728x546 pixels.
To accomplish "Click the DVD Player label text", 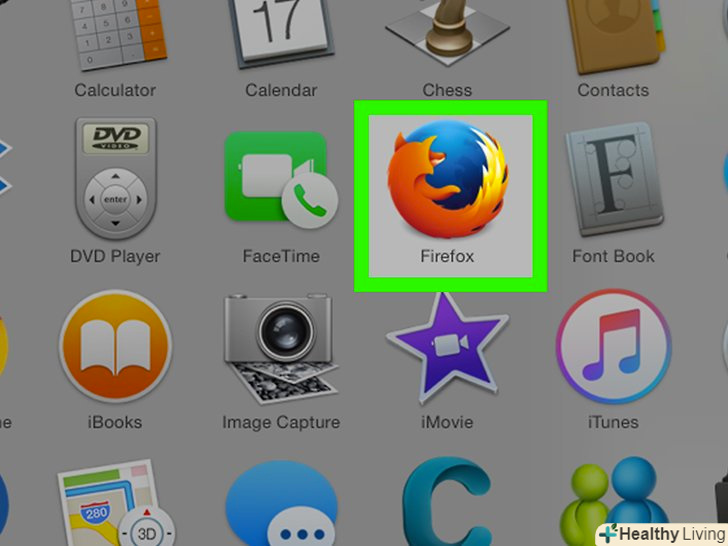I will click(x=115, y=256).
